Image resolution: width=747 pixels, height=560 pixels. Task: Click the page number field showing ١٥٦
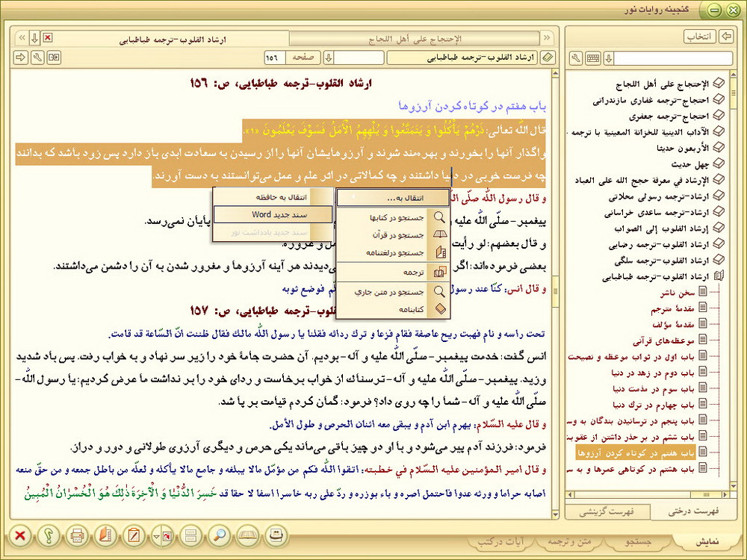274,57
